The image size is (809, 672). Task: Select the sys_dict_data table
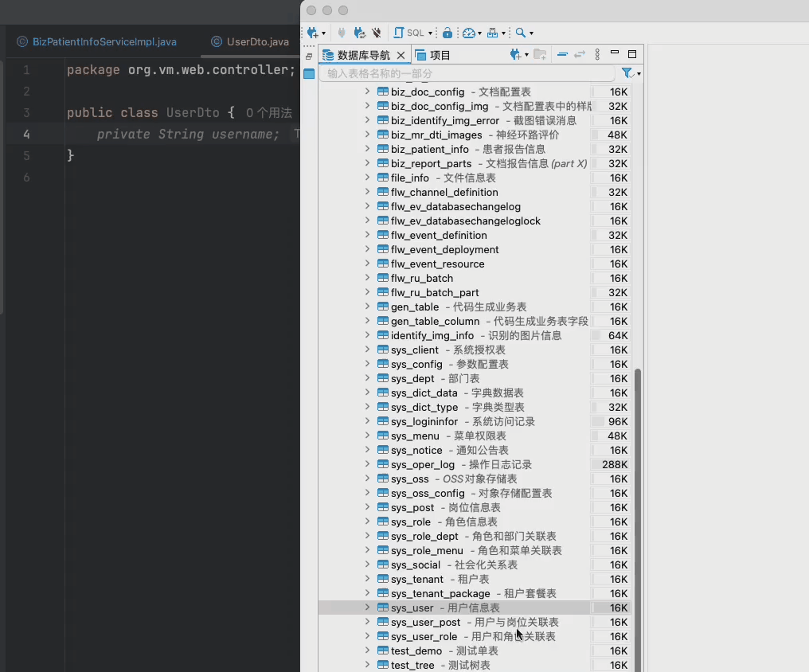click(424, 393)
